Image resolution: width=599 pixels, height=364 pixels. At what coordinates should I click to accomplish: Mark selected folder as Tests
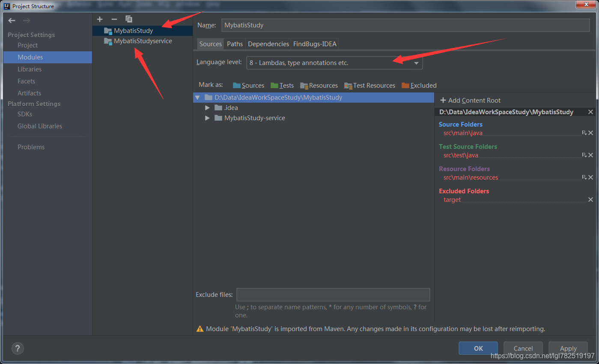click(x=286, y=85)
